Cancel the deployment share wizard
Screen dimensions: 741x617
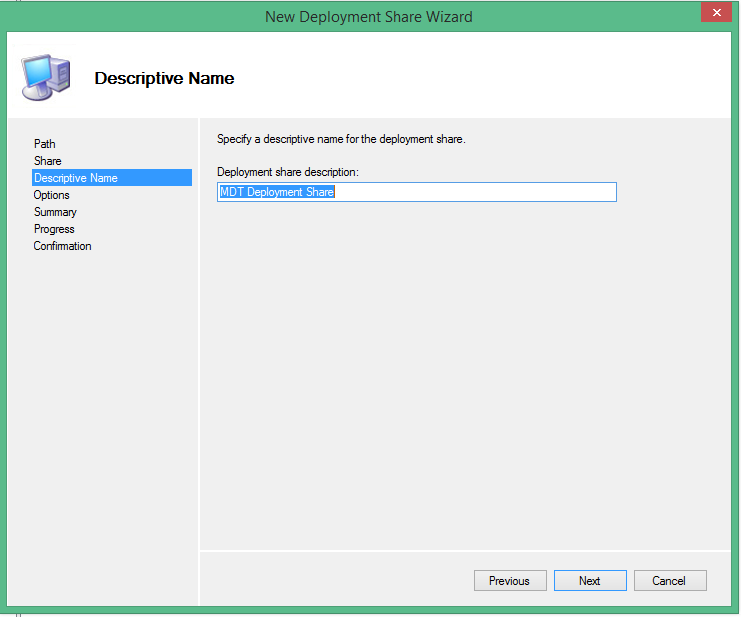pyautogui.click(x=668, y=581)
